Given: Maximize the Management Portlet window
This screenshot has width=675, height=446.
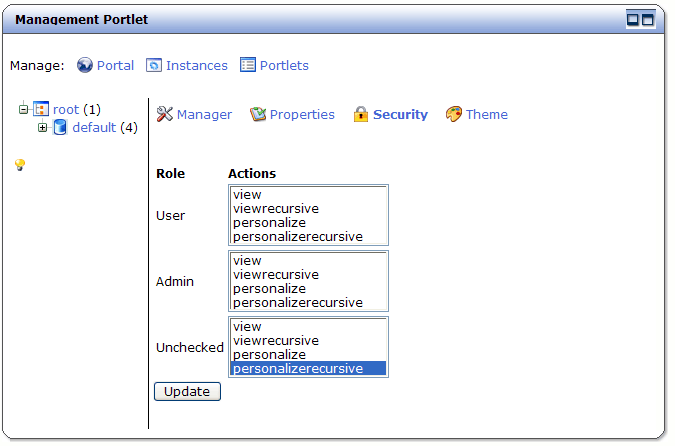Looking at the screenshot, I should tap(647, 19).
